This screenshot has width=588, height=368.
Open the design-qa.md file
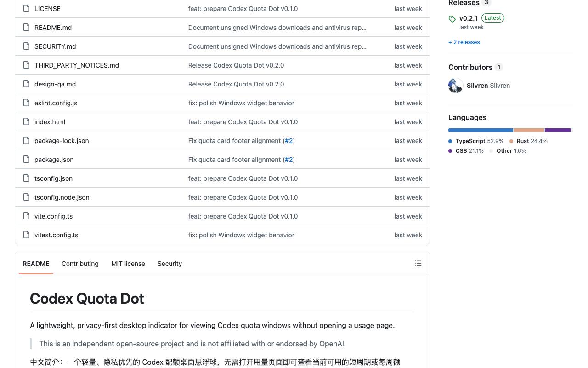tap(55, 84)
